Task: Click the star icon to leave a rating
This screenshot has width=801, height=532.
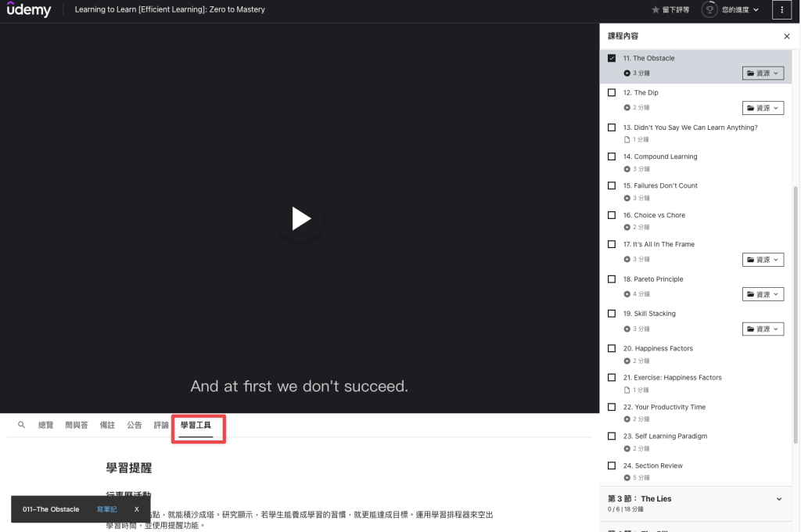Action: click(x=656, y=10)
